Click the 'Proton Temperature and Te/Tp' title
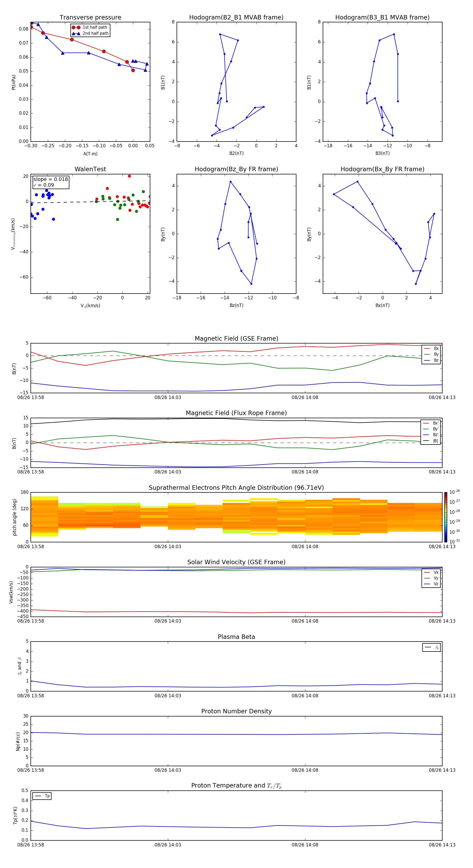 click(x=236, y=786)
